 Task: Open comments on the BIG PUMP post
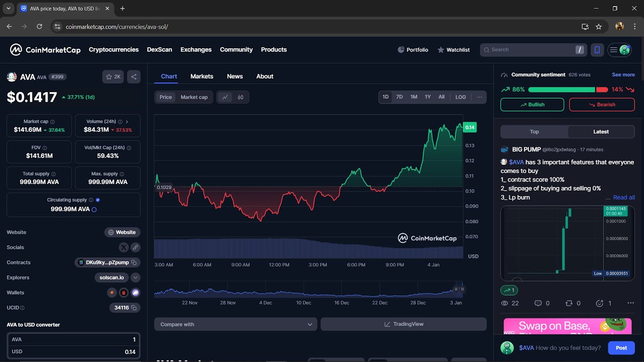coord(538,303)
